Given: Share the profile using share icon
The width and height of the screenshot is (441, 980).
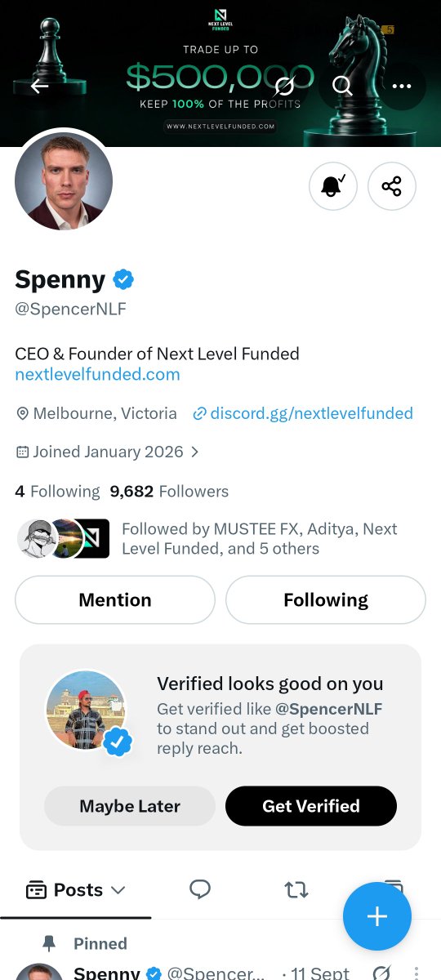Looking at the screenshot, I should [x=392, y=186].
